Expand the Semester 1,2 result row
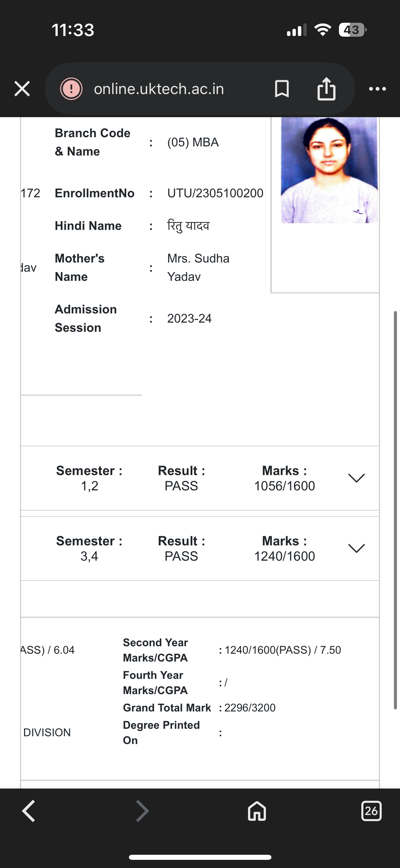 pyautogui.click(x=356, y=478)
